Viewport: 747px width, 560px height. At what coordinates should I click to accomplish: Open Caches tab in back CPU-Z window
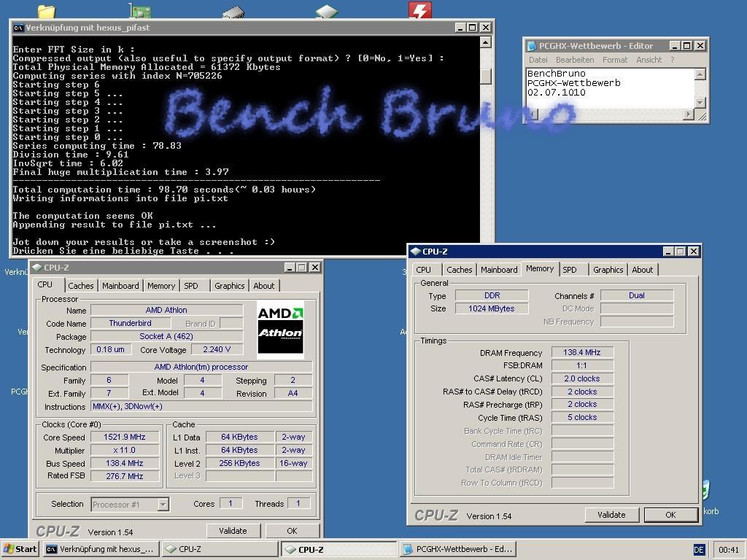(x=80, y=286)
